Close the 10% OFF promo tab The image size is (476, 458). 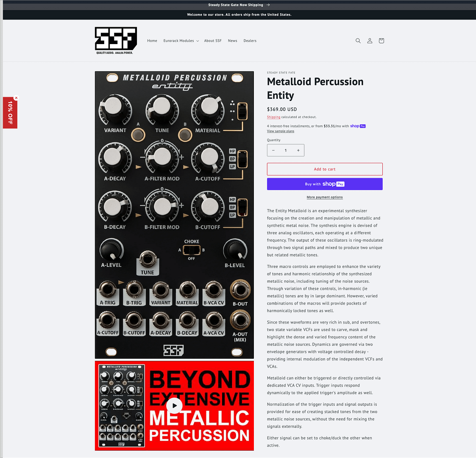[16, 98]
